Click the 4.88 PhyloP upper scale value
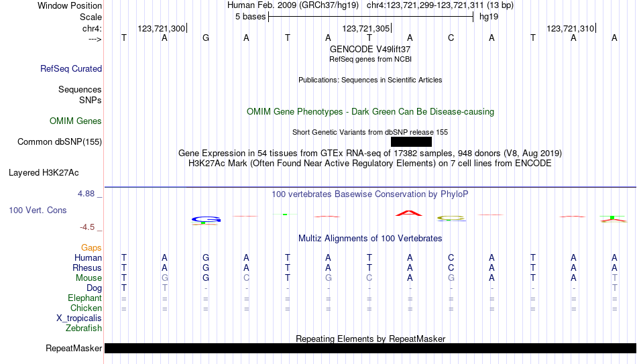637x364 pixels. click(x=86, y=194)
